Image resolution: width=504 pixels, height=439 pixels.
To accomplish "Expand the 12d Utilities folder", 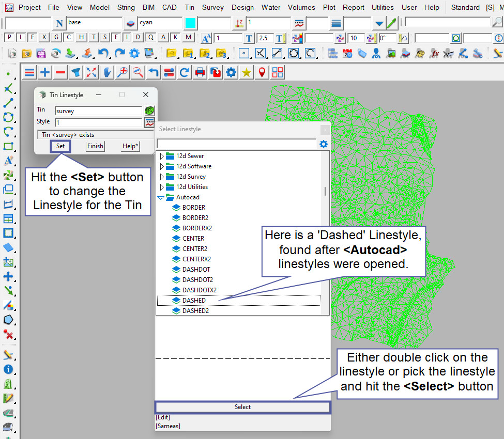I will click(162, 187).
